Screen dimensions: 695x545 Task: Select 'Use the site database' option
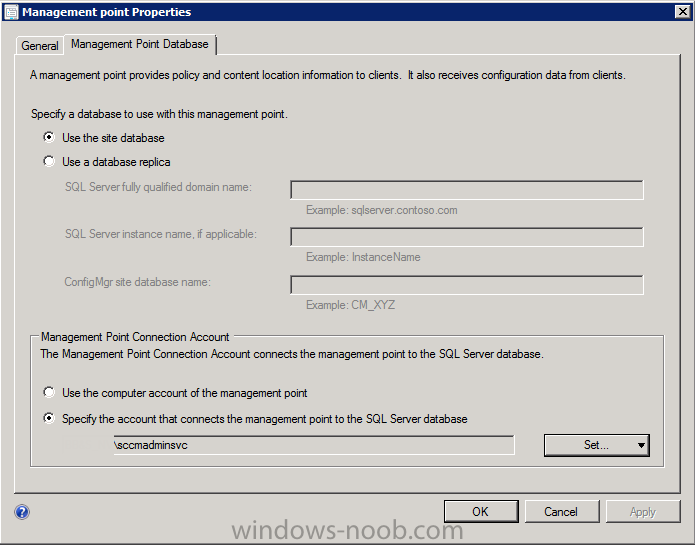coord(49,137)
